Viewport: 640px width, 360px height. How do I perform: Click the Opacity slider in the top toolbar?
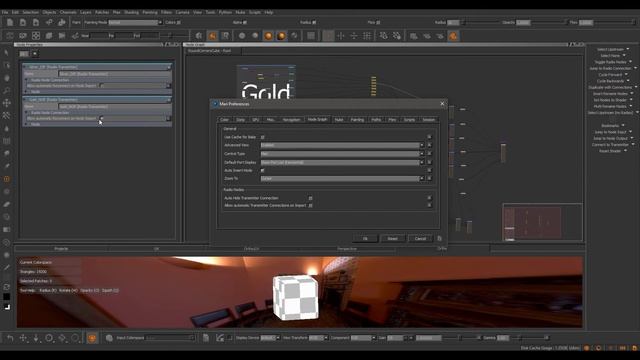[x=549, y=22]
